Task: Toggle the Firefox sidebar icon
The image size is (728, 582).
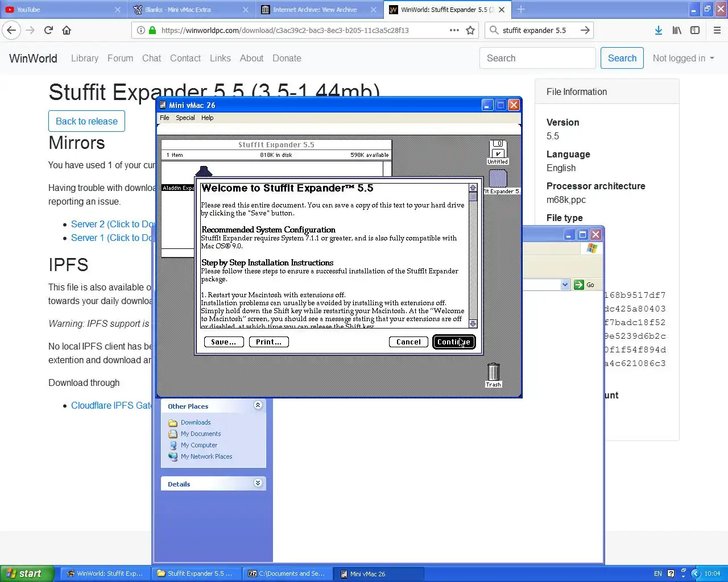Action: (x=695, y=30)
